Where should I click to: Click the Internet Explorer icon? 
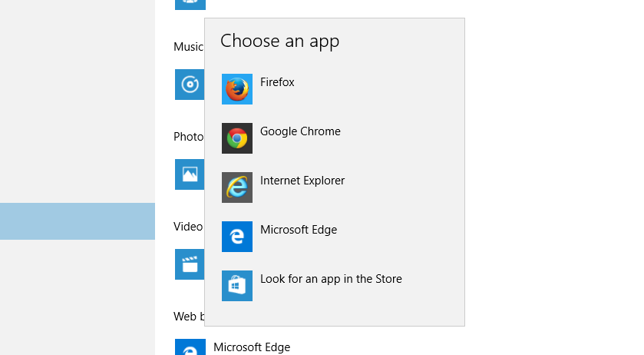pyautogui.click(x=237, y=187)
